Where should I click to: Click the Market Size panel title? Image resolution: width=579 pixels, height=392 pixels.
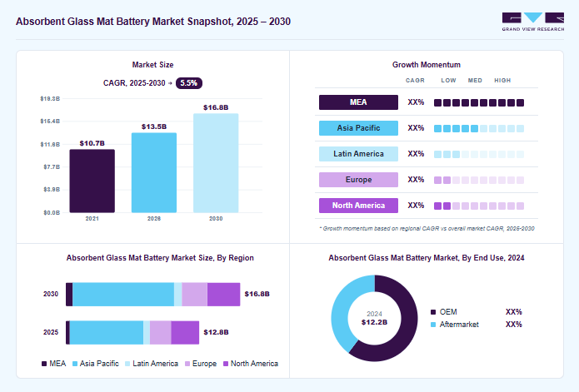153,65
